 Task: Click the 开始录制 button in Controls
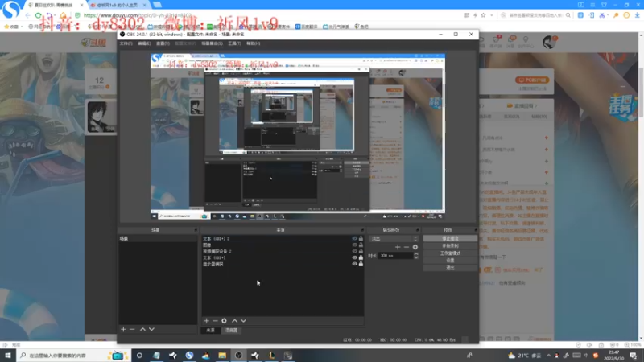point(450,246)
